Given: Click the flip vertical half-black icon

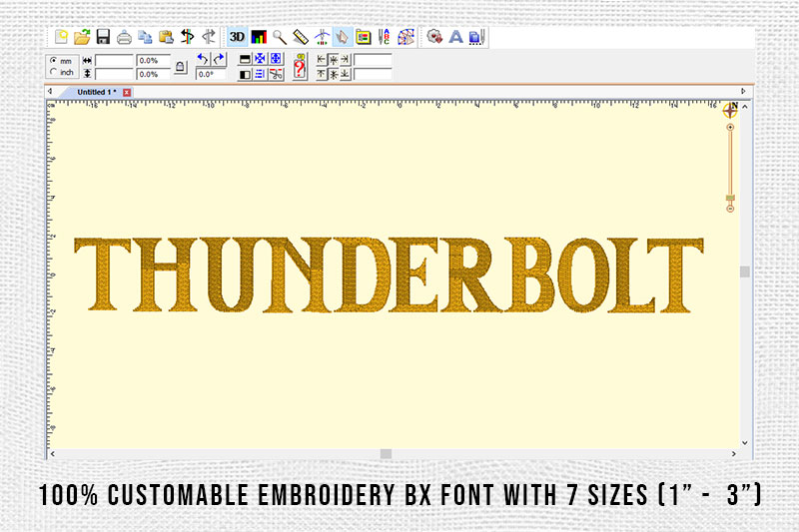Looking at the screenshot, I should point(245,59).
